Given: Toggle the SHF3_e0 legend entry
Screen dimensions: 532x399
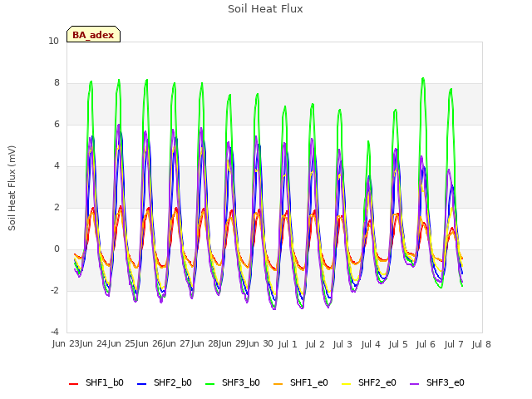Looking at the screenshot, I should click(437, 382).
